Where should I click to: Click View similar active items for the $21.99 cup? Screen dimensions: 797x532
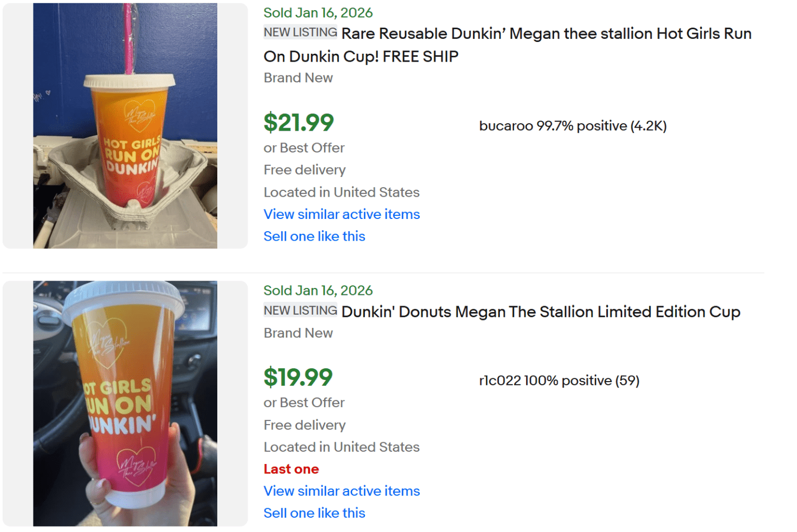[341, 214]
